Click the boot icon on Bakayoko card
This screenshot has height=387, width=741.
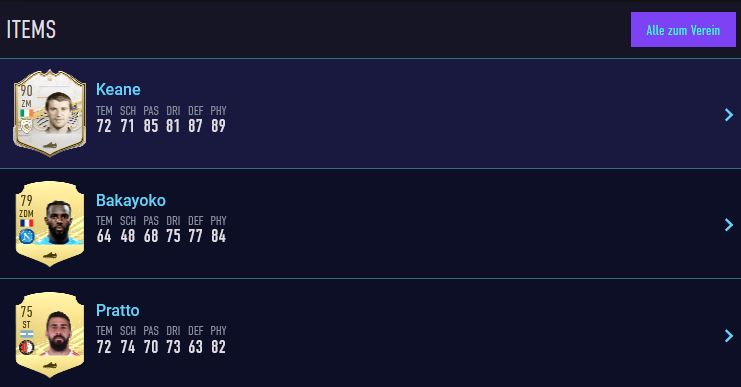[x=50, y=256]
